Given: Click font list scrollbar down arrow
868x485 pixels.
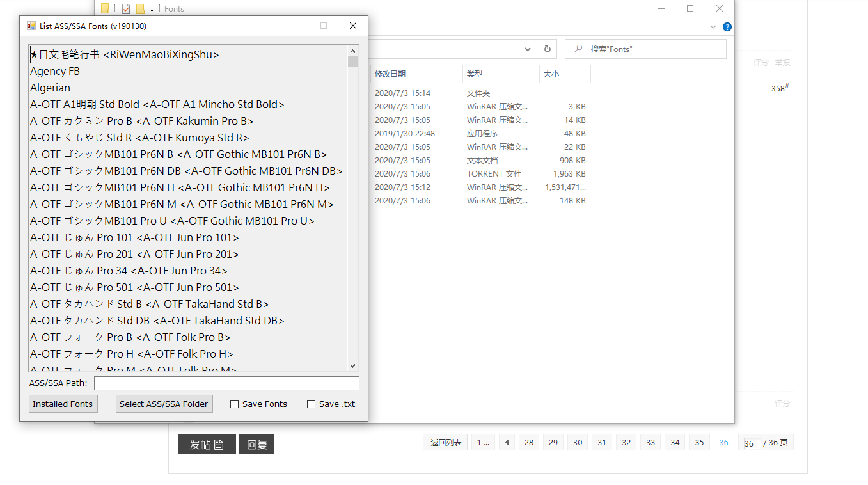Looking at the screenshot, I should pyautogui.click(x=352, y=365).
